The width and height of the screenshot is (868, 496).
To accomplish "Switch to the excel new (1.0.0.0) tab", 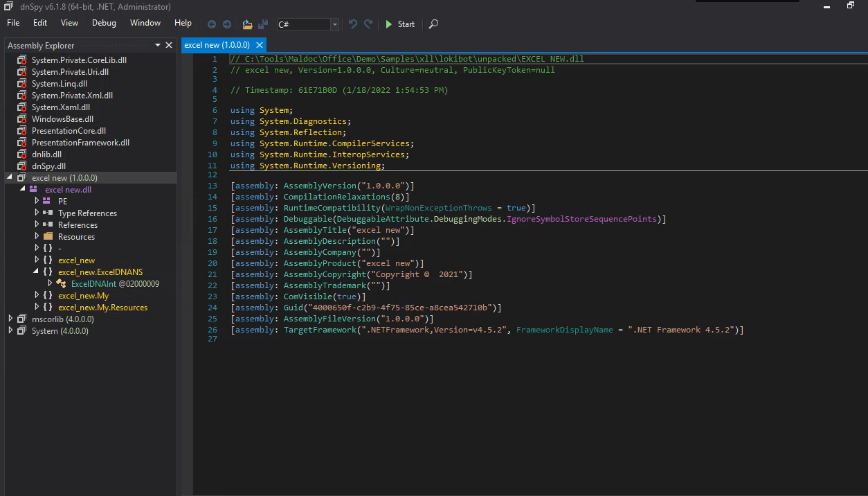I will 217,45.
